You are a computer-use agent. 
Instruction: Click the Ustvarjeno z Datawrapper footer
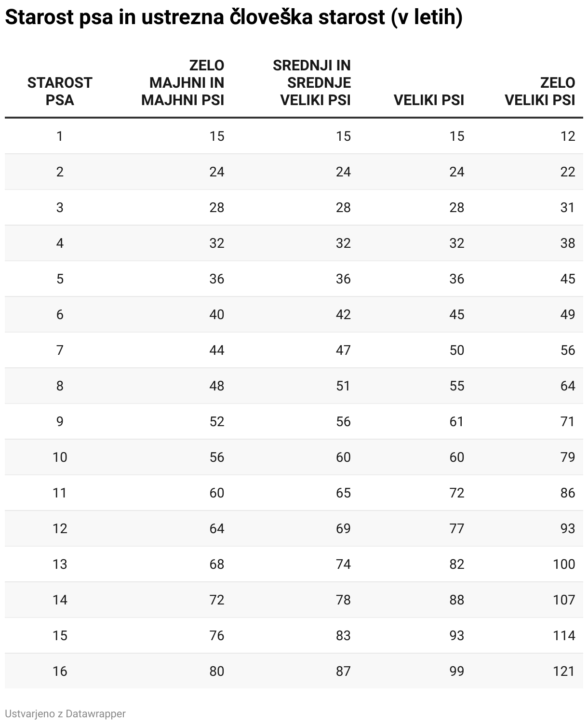(x=65, y=713)
